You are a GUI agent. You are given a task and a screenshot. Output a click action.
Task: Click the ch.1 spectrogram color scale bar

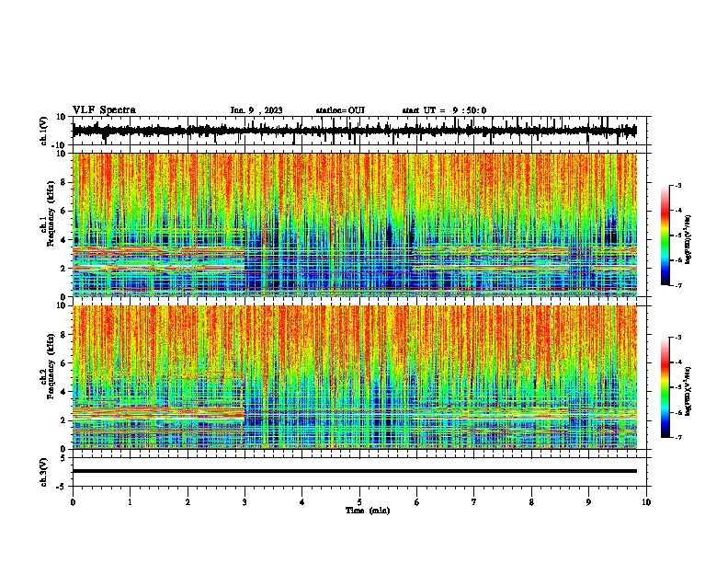click(665, 236)
